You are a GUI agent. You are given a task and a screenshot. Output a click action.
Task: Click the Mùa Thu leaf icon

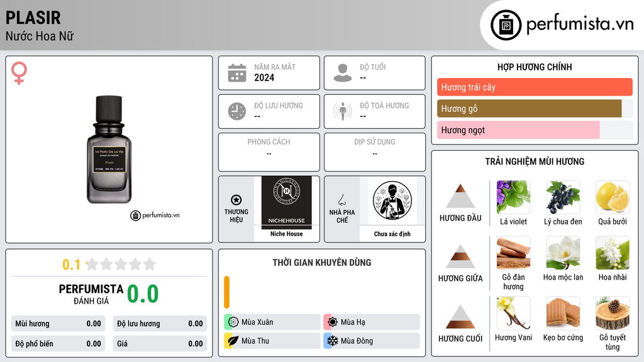coord(233,341)
